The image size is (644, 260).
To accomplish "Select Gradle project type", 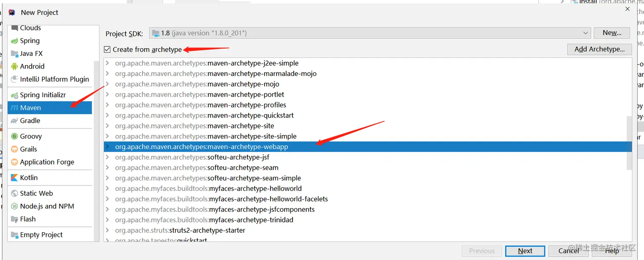I will [x=50, y=121].
